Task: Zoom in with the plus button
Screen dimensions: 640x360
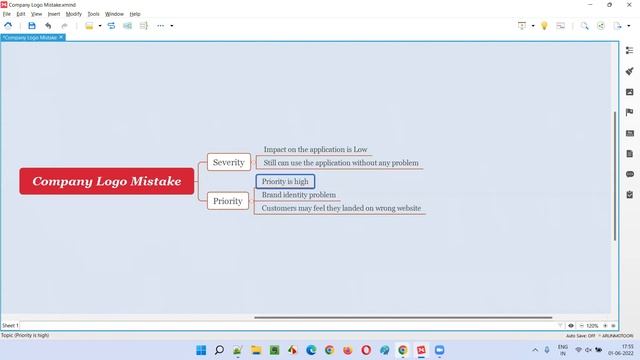Action: pos(605,326)
